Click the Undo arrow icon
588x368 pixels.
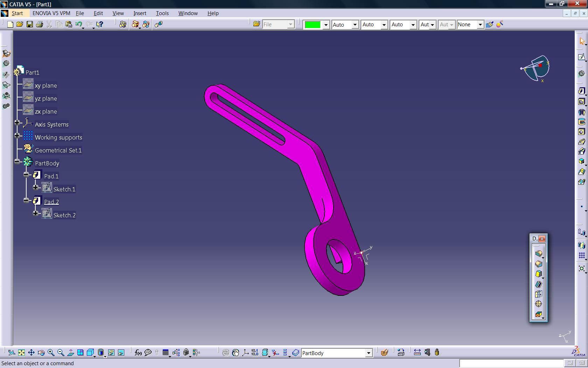click(79, 24)
